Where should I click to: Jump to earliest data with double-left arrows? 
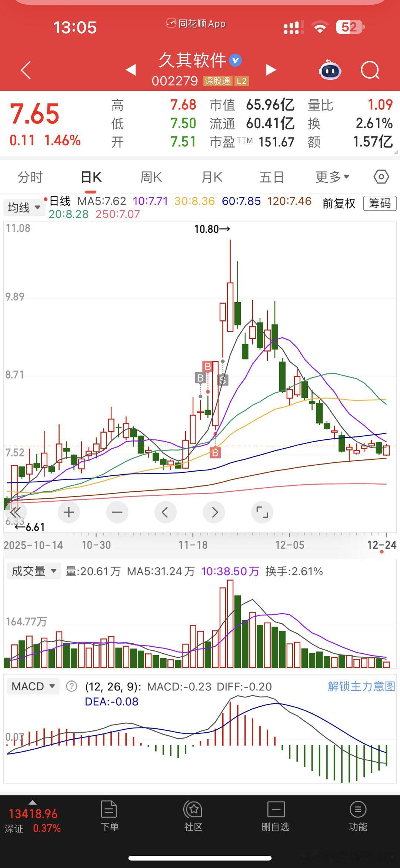(x=16, y=512)
